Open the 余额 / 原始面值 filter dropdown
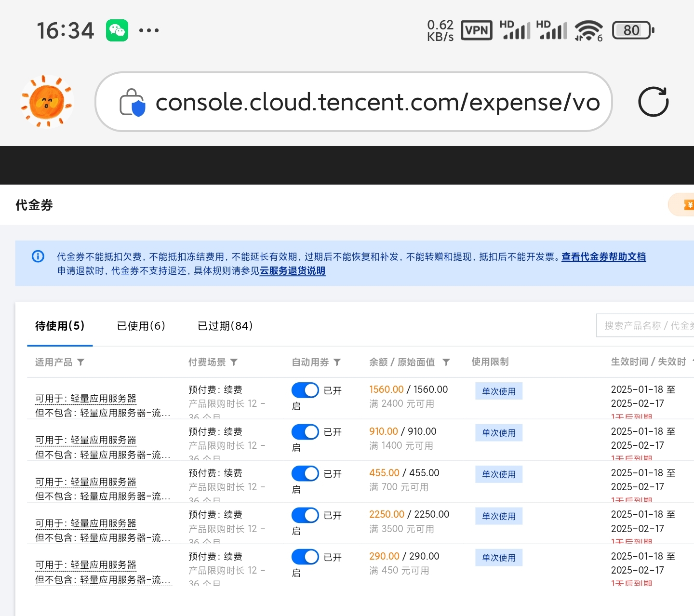Screen dimensions: 694x616 click(x=446, y=362)
